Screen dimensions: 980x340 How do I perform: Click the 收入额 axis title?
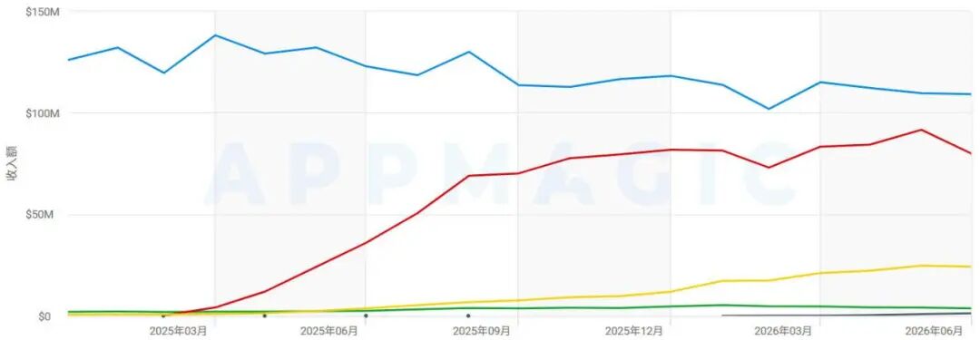12,163
